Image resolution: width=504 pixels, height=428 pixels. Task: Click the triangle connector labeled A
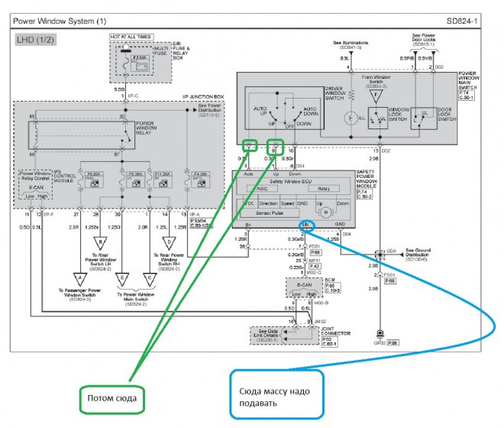click(80, 279)
